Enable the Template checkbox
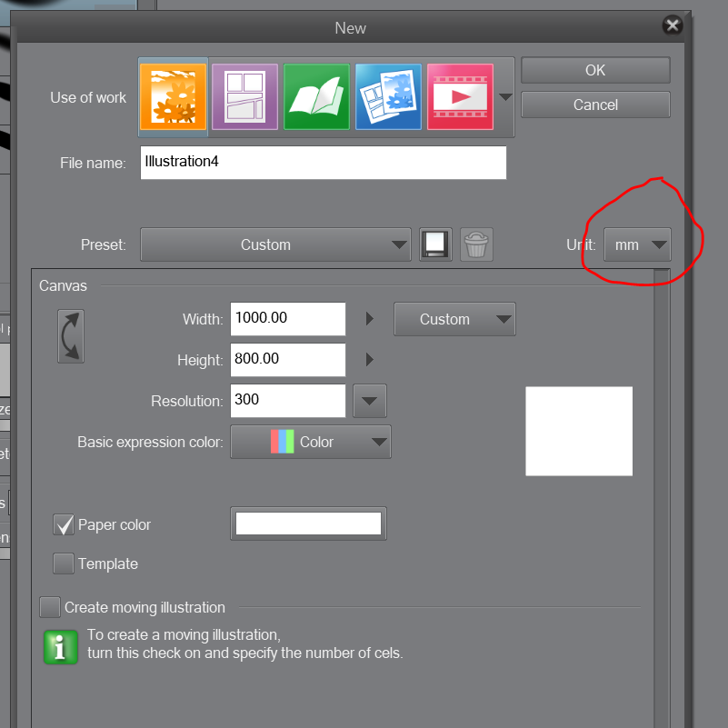The image size is (728, 728). tap(63, 563)
